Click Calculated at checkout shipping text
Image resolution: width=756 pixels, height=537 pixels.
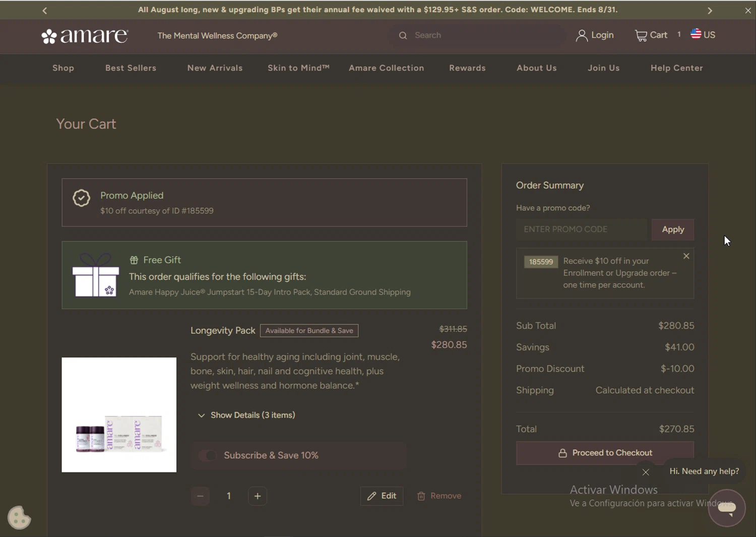coord(645,390)
